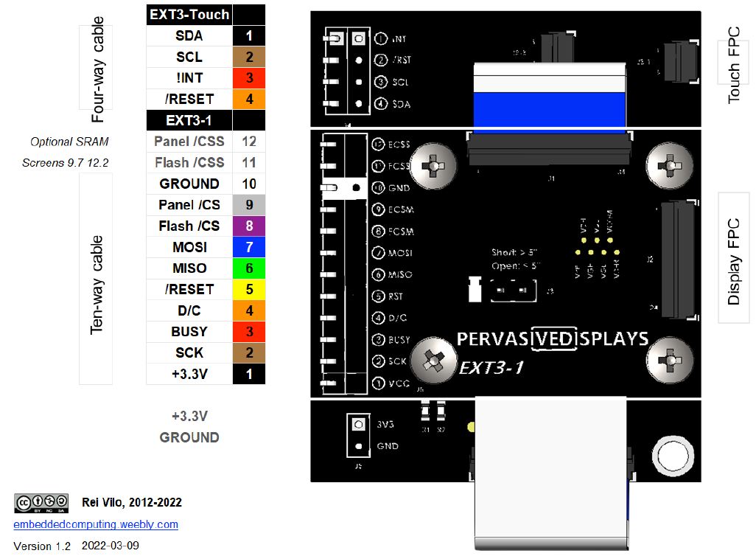Click the blue swatch numbered 7 beside MOSI
The height and width of the screenshot is (556, 756).
(249, 247)
